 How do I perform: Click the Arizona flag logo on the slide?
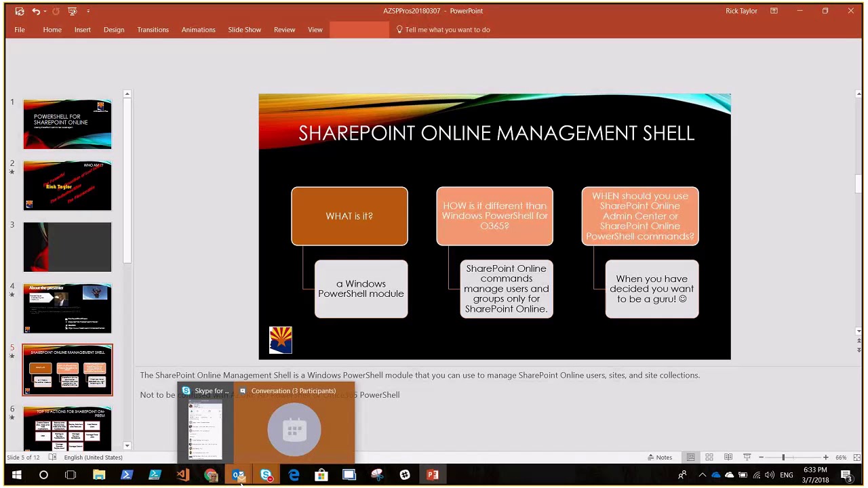pyautogui.click(x=281, y=340)
